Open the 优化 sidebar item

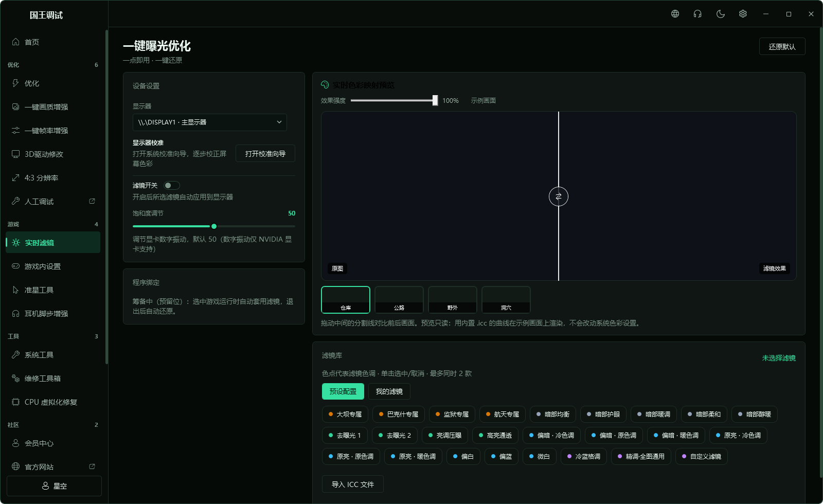pyautogui.click(x=53, y=83)
